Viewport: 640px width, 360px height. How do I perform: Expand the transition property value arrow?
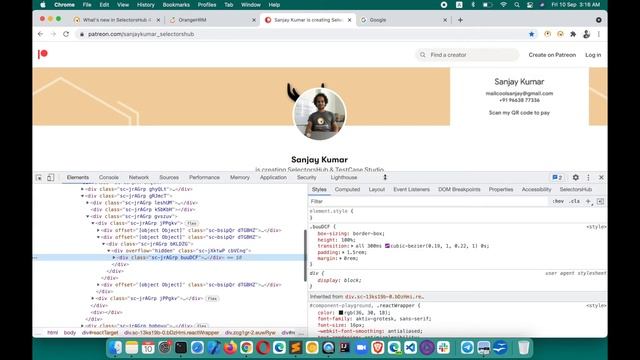tap(352, 246)
